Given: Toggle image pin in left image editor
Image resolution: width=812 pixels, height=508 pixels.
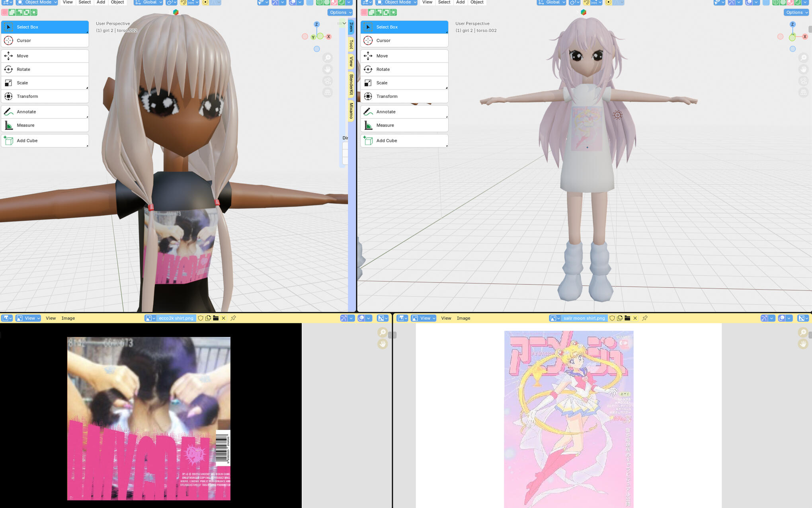Looking at the screenshot, I should (233, 318).
